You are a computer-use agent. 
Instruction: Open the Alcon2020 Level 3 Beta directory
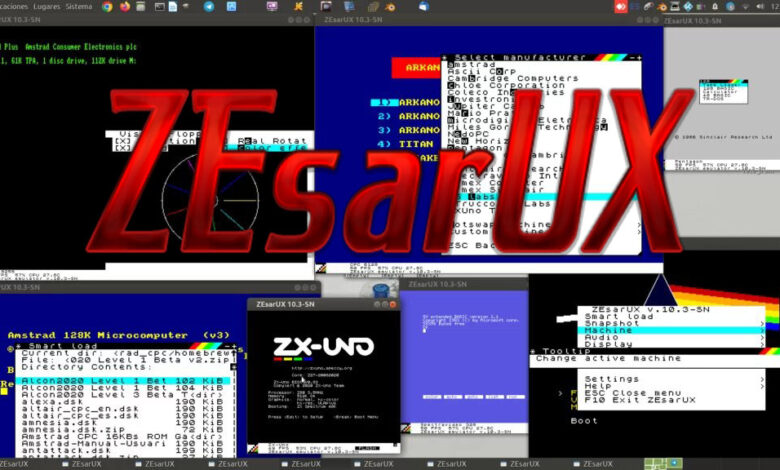point(122,395)
